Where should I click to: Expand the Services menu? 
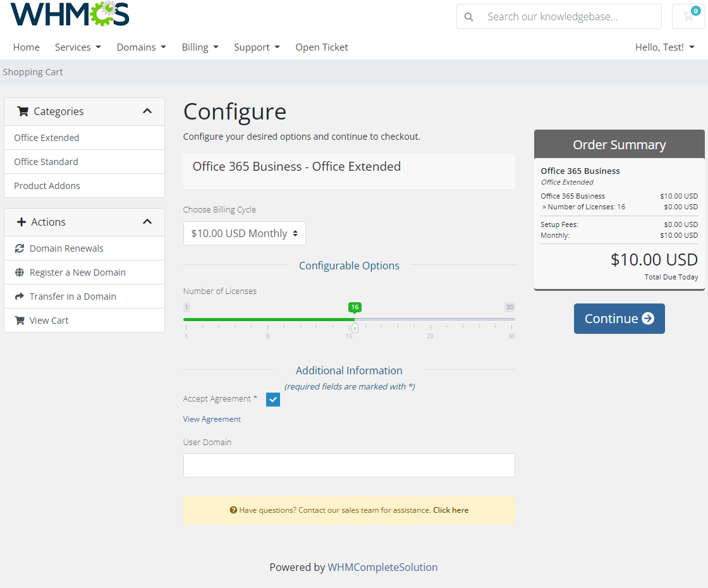click(x=78, y=47)
